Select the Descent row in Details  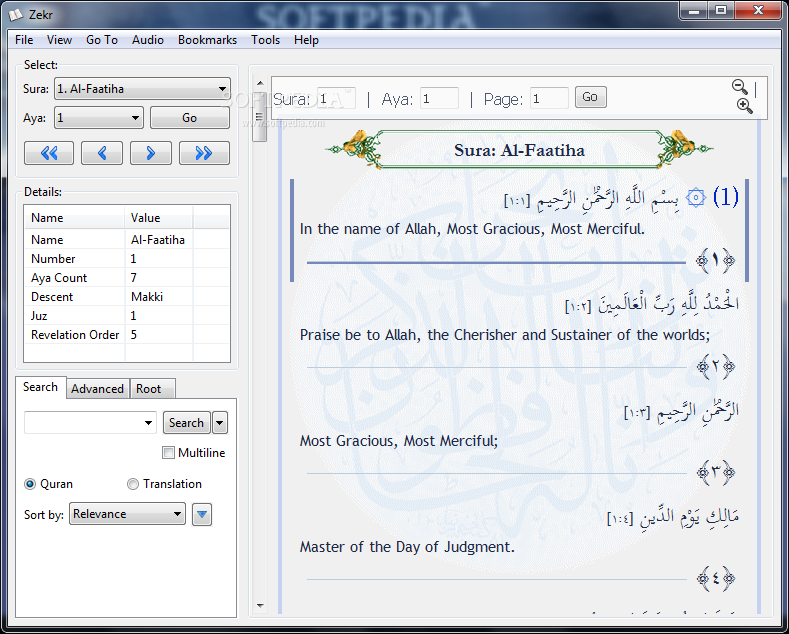(127, 297)
